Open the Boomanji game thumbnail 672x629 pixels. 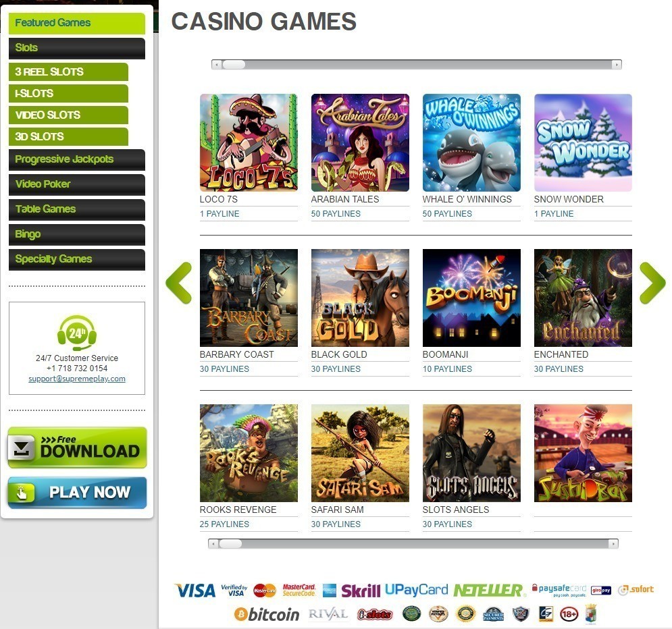pyautogui.click(x=471, y=298)
